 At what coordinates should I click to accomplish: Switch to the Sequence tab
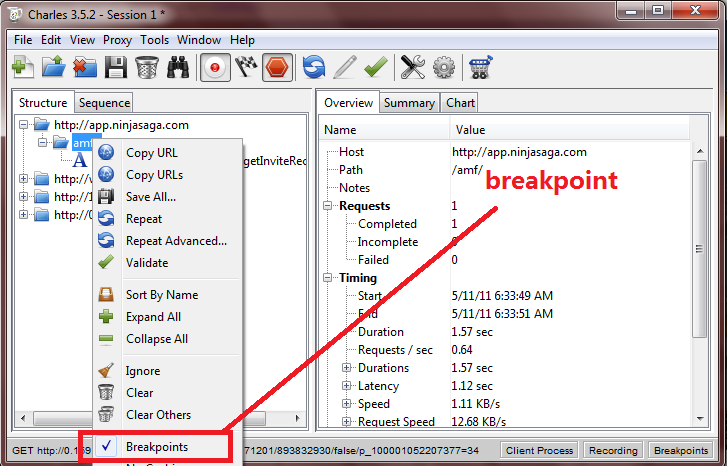pos(104,102)
